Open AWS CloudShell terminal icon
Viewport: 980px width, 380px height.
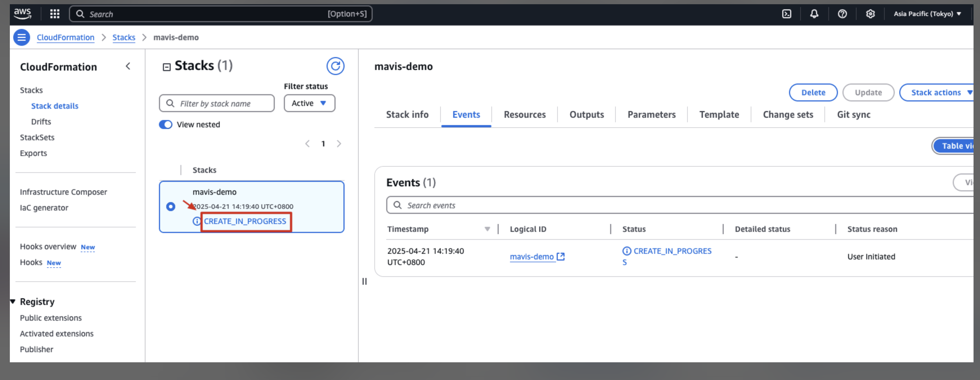[786, 14]
